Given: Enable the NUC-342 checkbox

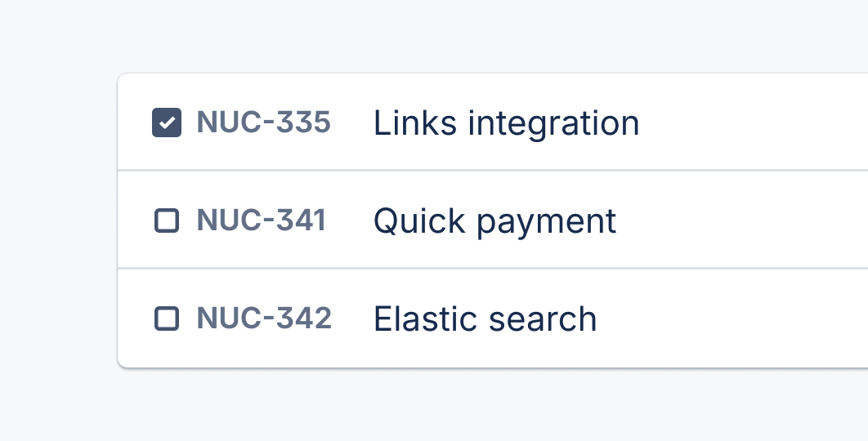Looking at the screenshot, I should coord(167,318).
